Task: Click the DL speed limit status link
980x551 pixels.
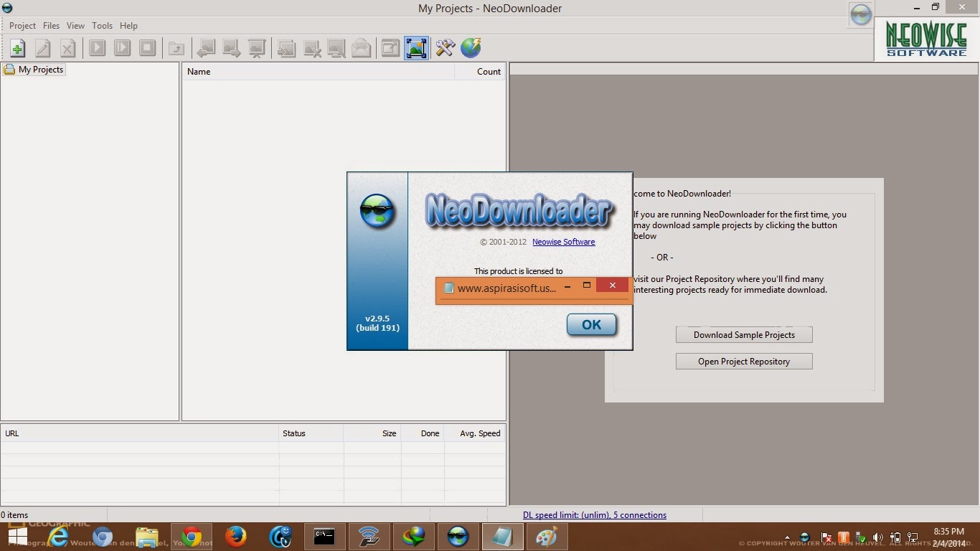Action: click(x=595, y=514)
